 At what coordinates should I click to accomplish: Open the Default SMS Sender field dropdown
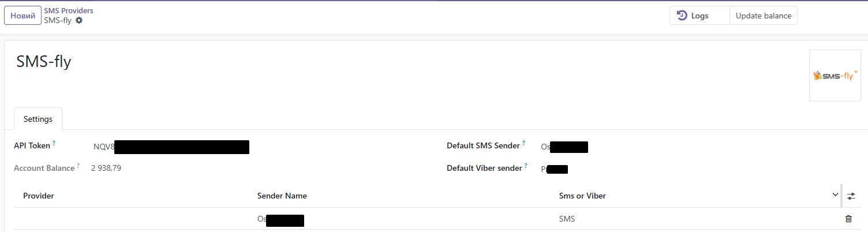click(x=635, y=147)
